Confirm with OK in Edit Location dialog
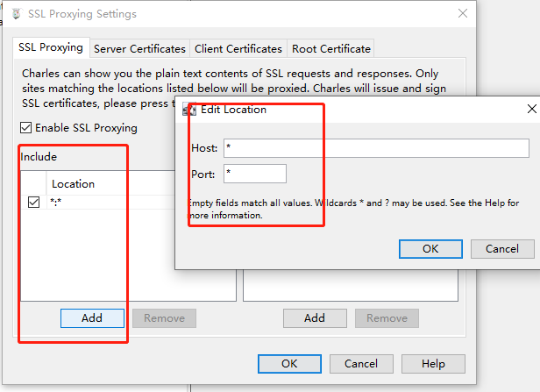Viewport: 540px width, 392px height. (430, 248)
